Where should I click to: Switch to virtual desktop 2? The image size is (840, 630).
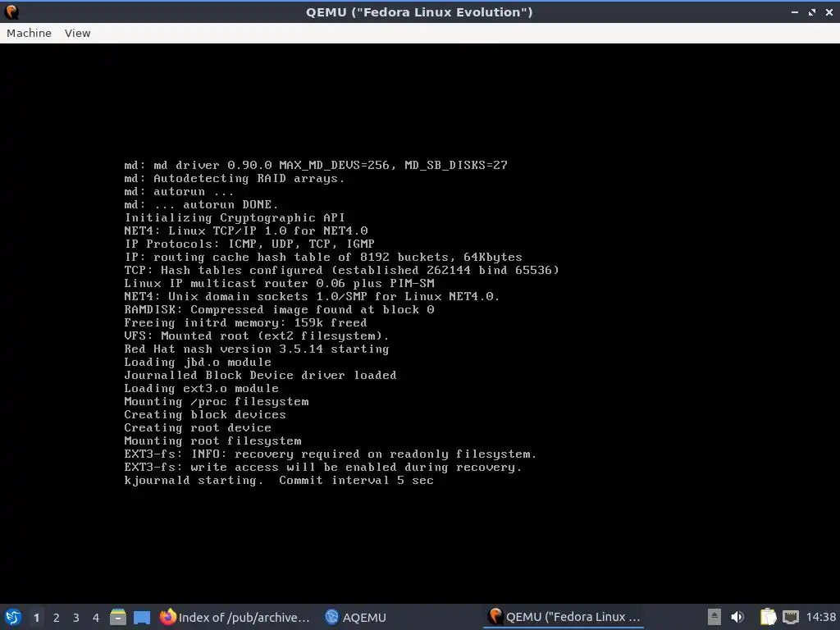(57, 618)
